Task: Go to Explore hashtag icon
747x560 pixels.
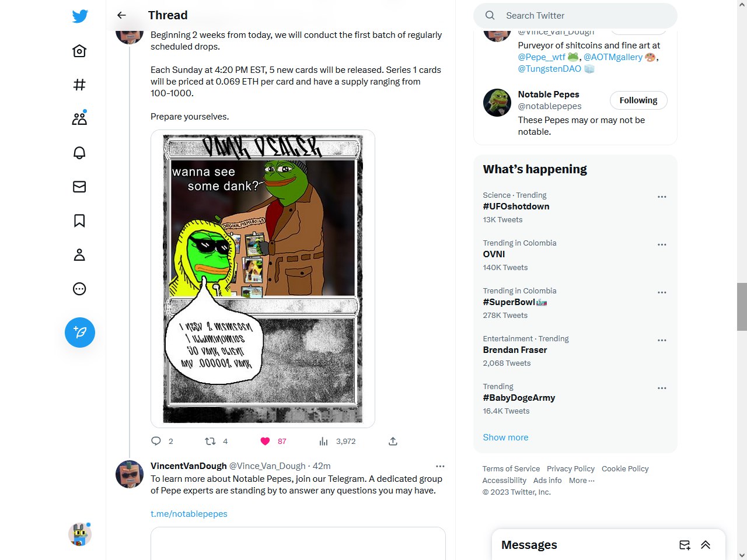Action: click(80, 85)
